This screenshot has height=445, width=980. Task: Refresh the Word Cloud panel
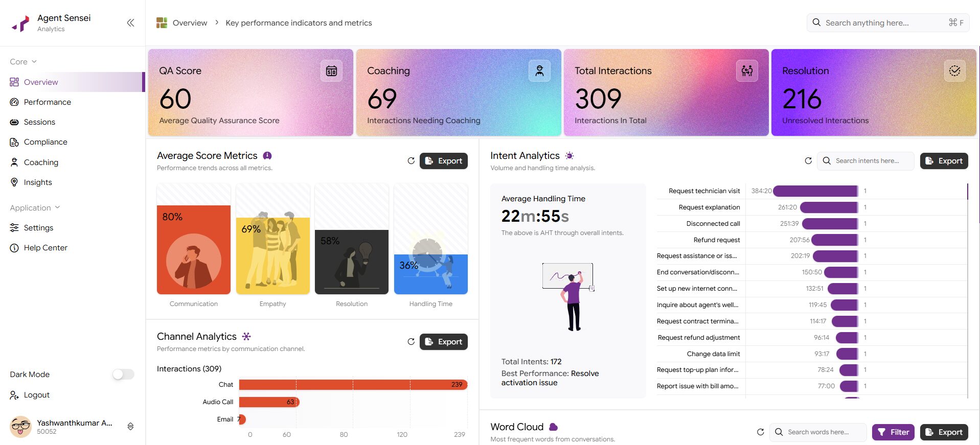tap(761, 432)
